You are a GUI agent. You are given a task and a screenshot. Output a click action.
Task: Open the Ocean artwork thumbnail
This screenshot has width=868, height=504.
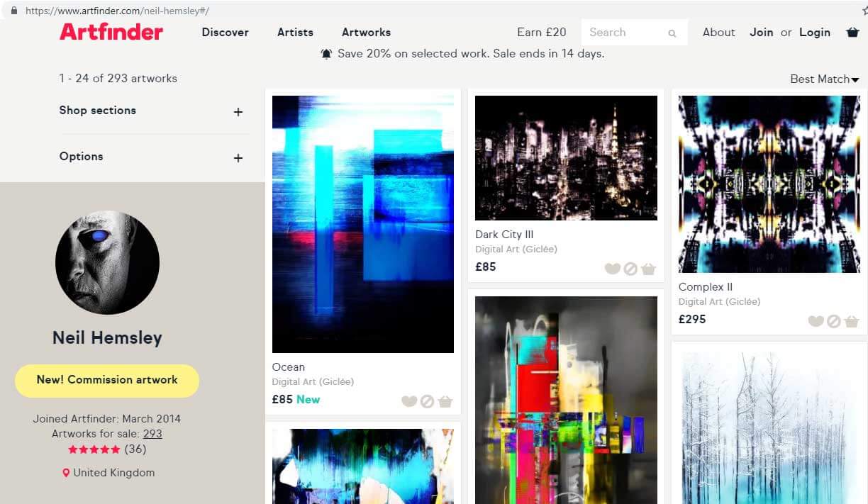[x=363, y=224]
